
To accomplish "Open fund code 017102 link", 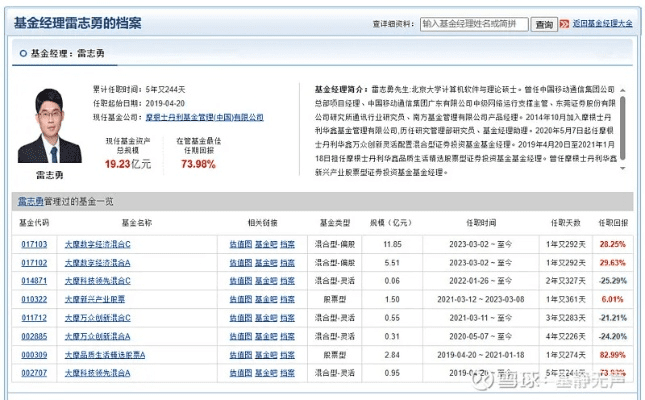I will pos(32,262).
